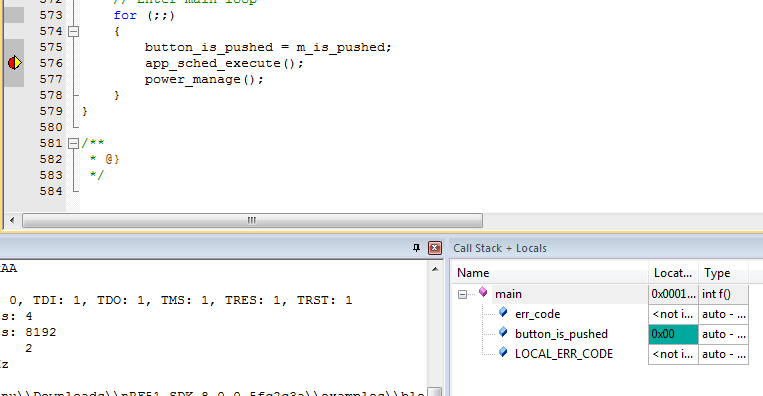Click line 577 margin to toggle breakpoint
The height and width of the screenshot is (396, 763).
15,79
